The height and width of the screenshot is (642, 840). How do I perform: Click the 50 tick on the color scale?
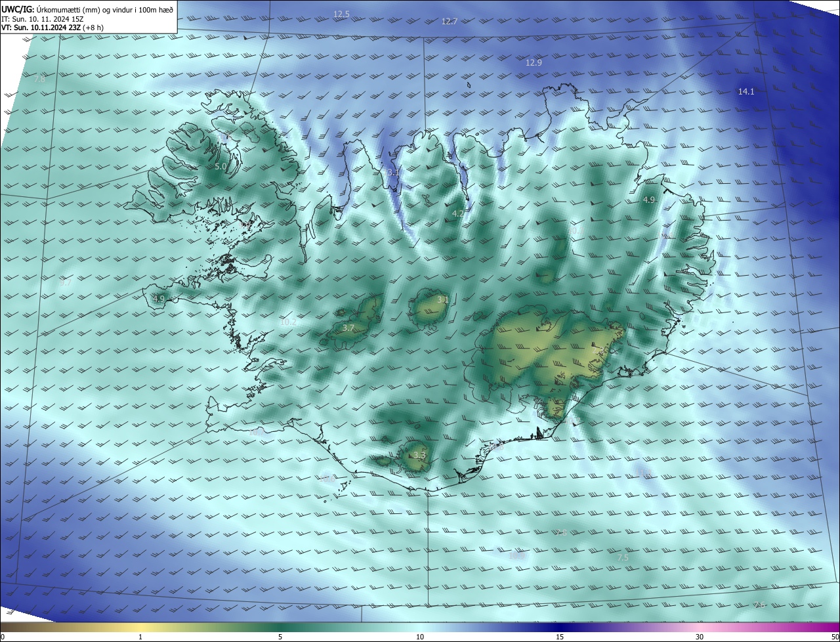pyautogui.click(x=835, y=637)
